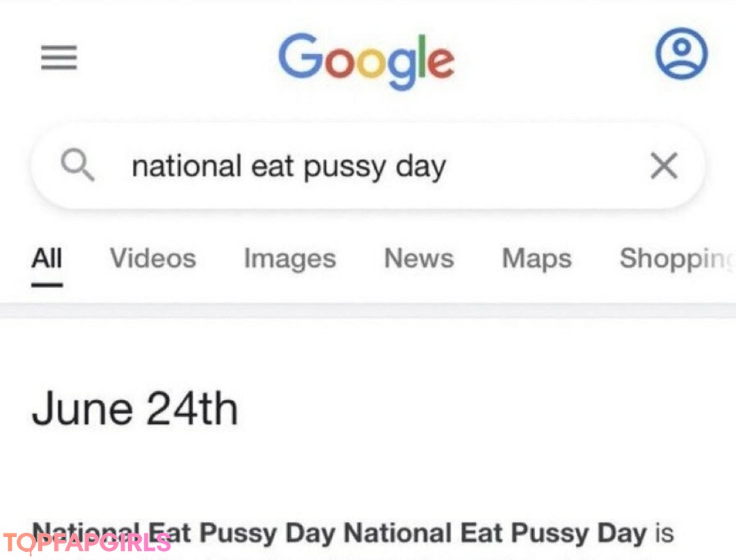
Task: Click the second bold snippet title phrase
Action: 495,533
